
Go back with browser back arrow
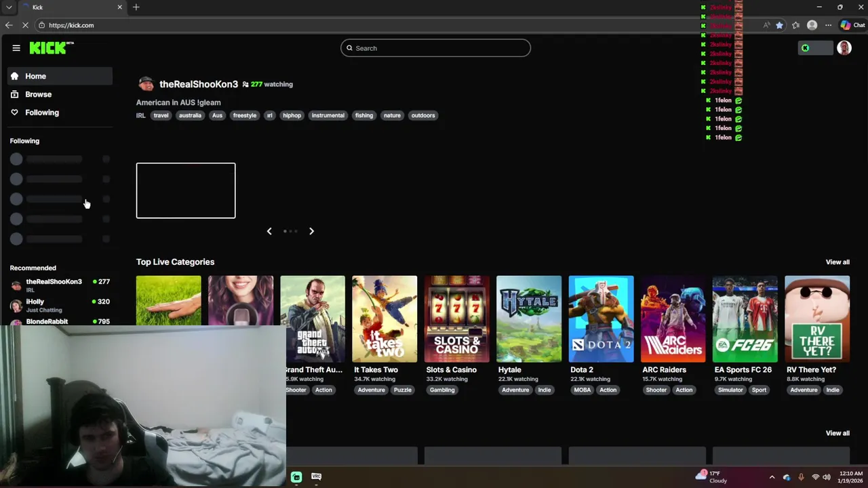coord(9,25)
